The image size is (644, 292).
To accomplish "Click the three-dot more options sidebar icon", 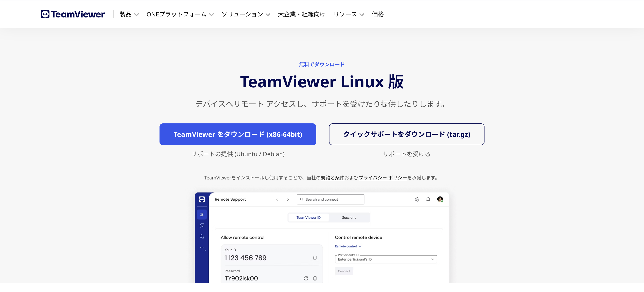I will pos(202,247).
